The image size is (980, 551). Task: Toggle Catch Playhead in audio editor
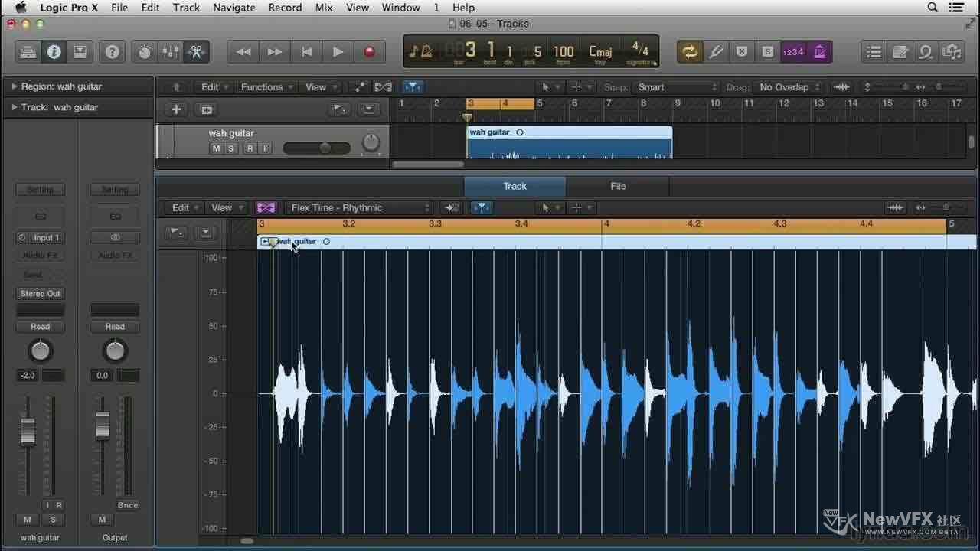pos(481,207)
